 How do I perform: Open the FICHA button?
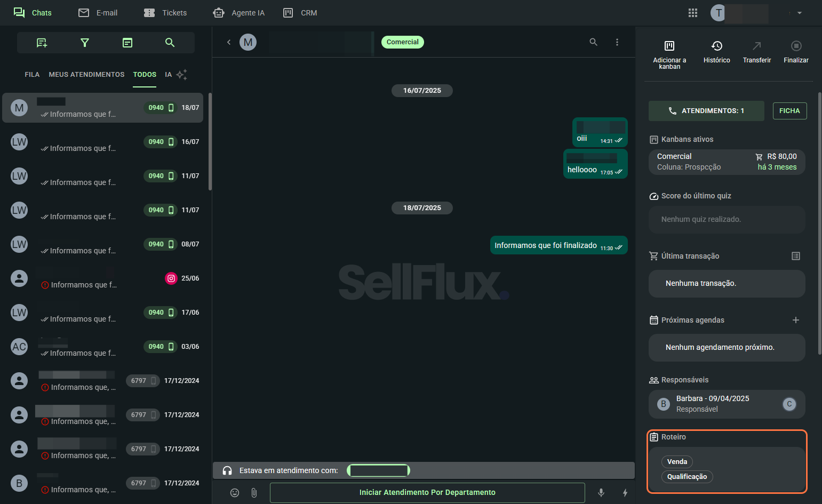tap(789, 111)
